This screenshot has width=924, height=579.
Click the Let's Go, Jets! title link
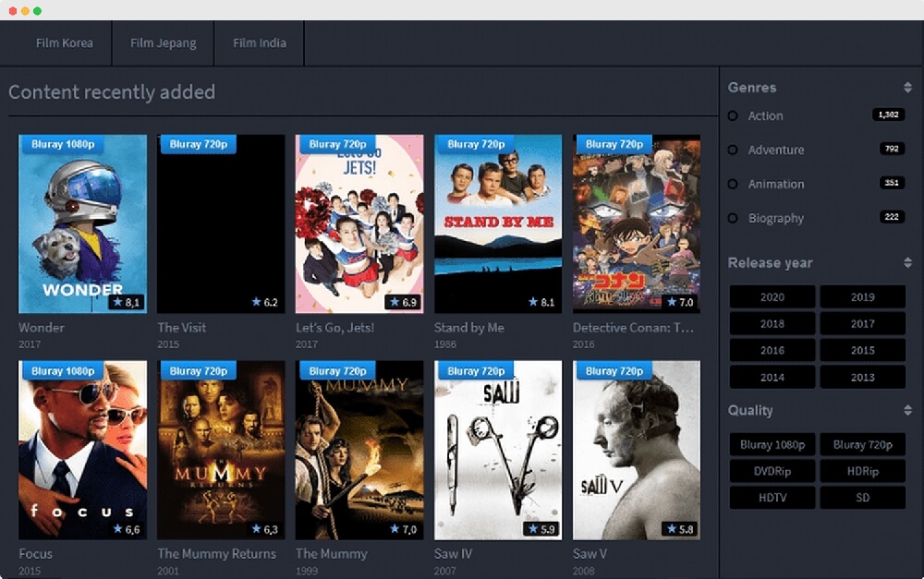334,328
